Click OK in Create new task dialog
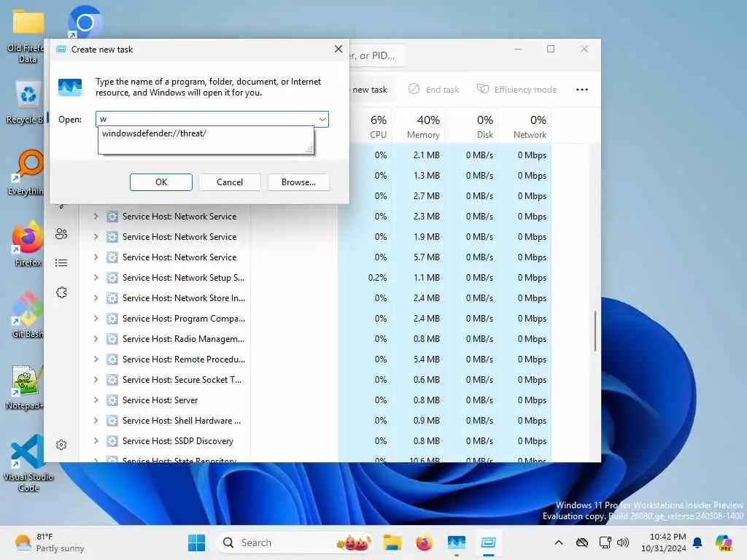The width and height of the screenshot is (747, 560). pyautogui.click(x=161, y=182)
